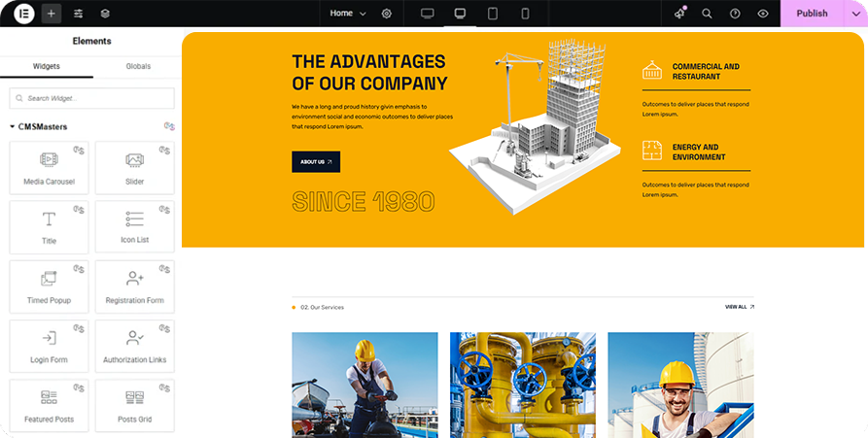Click the CMSMasters category badge icon
The image size is (868, 438).
coord(169,126)
